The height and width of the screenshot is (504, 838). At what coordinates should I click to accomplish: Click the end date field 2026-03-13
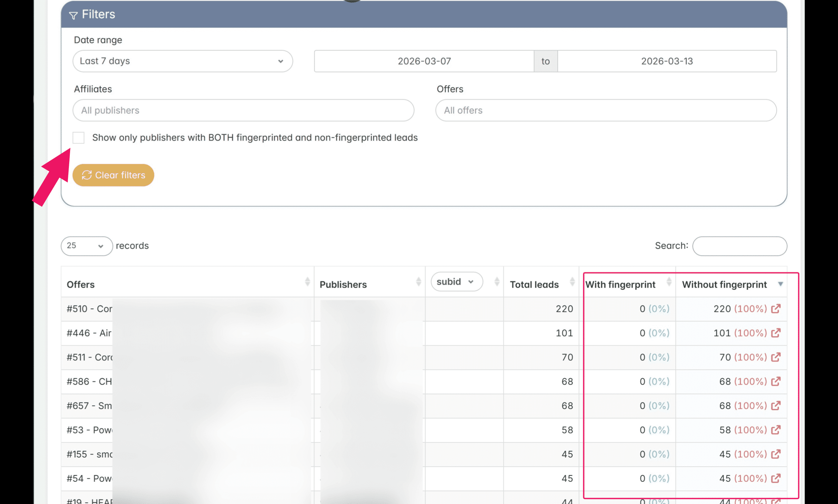click(x=667, y=61)
